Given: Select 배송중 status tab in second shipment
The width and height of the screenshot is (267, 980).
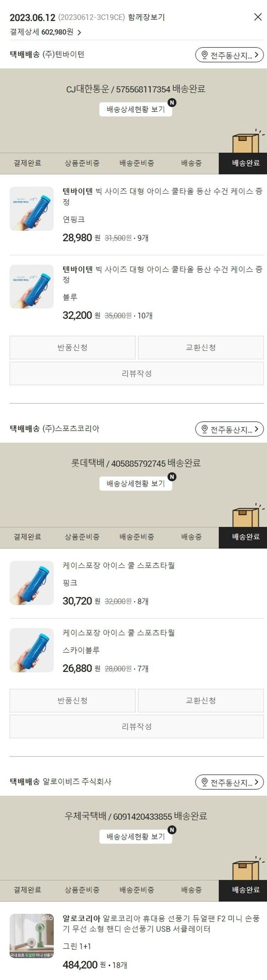Looking at the screenshot, I should 192,537.
